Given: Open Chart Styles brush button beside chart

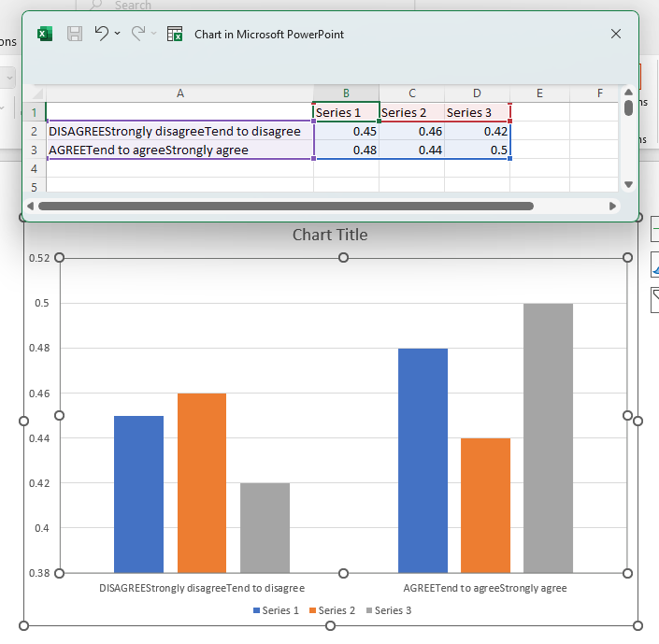Looking at the screenshot, I should point(654,265).
